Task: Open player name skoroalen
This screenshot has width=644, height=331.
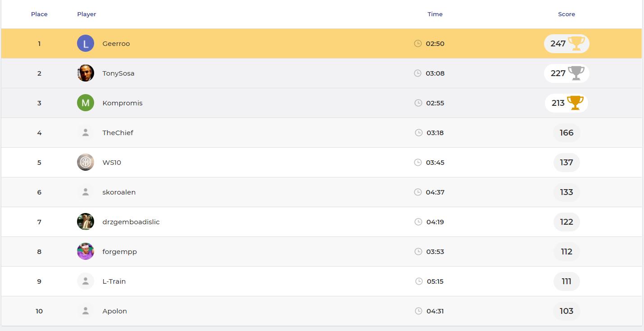Action: click(x=119, y=192)
